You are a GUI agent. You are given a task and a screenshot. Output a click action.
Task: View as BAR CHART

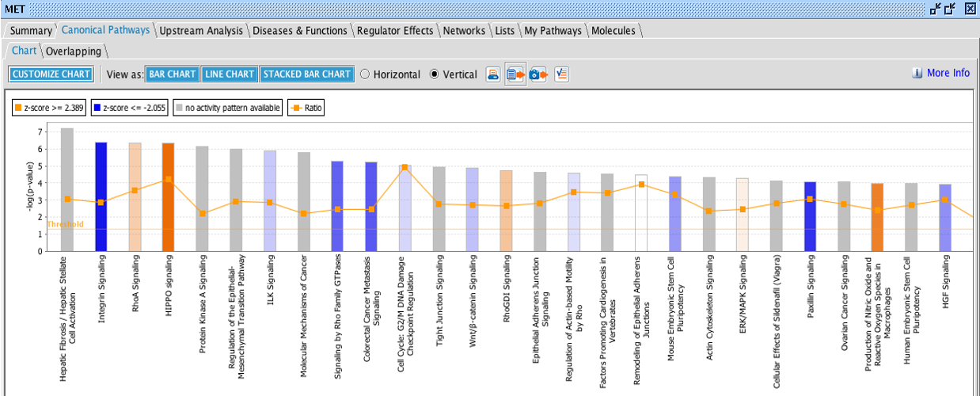pyautogui.click(x=173, y=74)
